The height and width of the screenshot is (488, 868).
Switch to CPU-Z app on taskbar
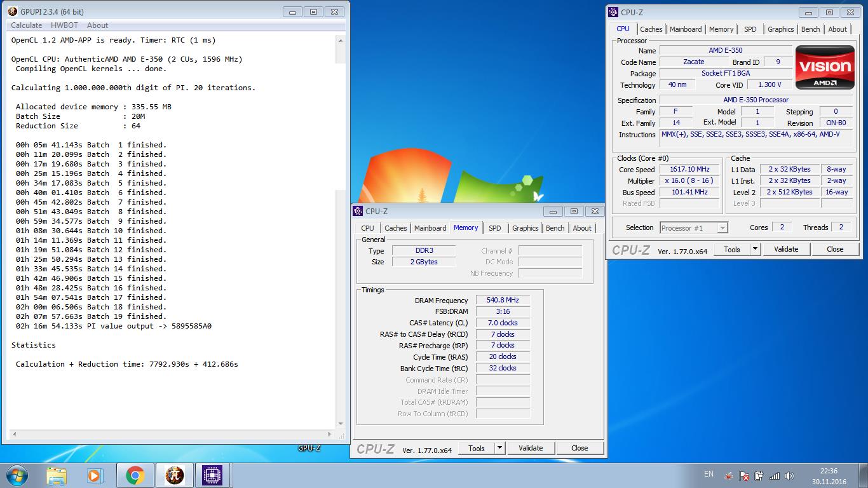coord(212,475)
